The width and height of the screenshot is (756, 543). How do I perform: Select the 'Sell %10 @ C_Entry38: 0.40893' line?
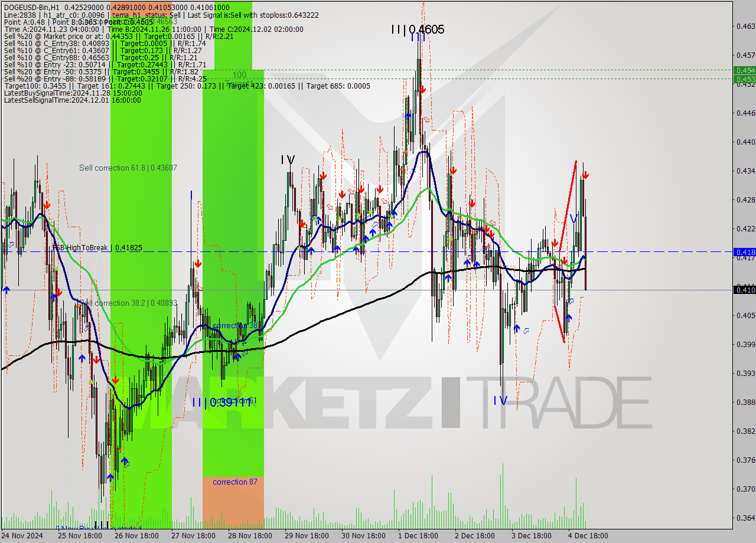[105, 43]
